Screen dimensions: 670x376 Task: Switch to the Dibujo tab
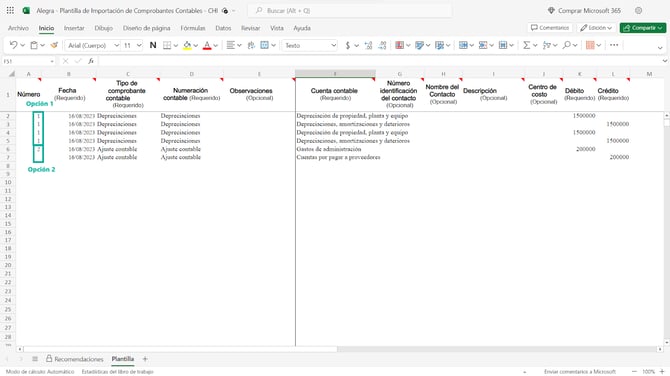click(x=103, y=28)
